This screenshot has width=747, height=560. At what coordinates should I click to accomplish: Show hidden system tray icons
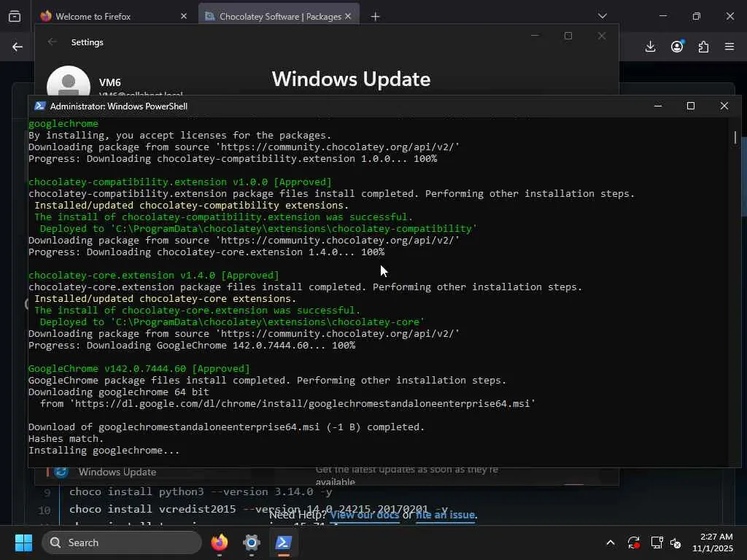coord(611,542)
